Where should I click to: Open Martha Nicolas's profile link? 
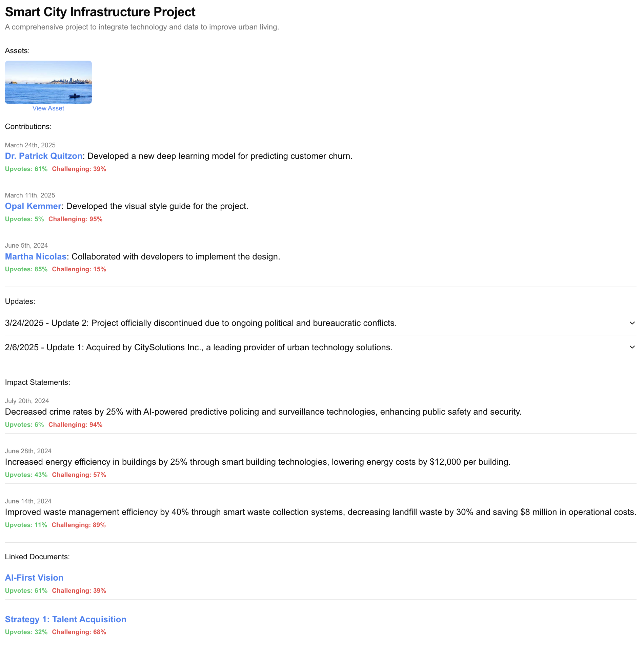click(36, 256)
